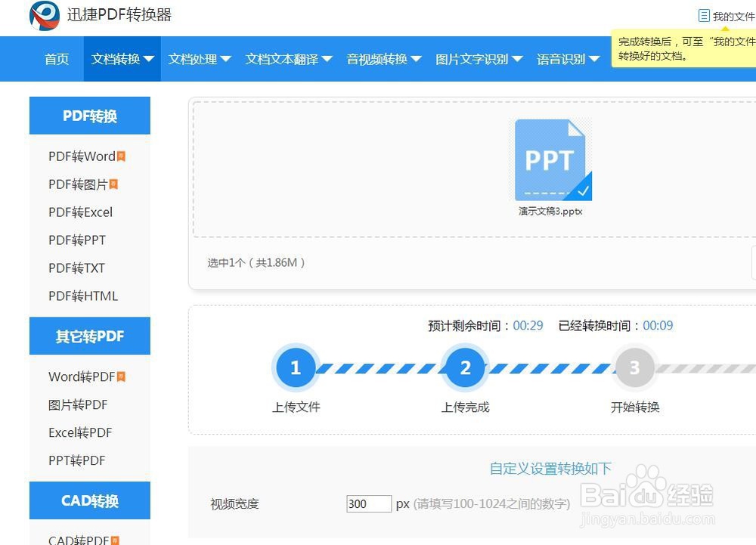Viewport: 756px width, 545px height.
Task: Click the step 1 上传文件 circle icon
Action: [295, 367]
